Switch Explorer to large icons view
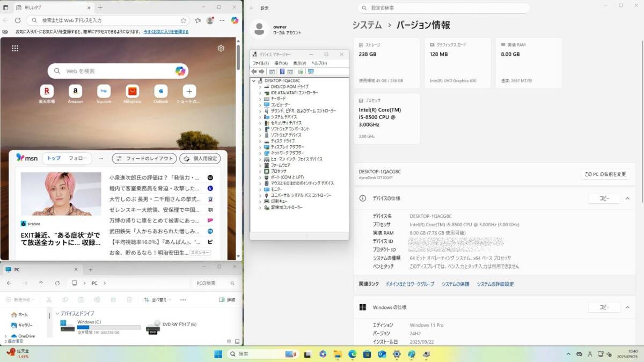Viewport: 644px width, 362px height. click(237, 341)
